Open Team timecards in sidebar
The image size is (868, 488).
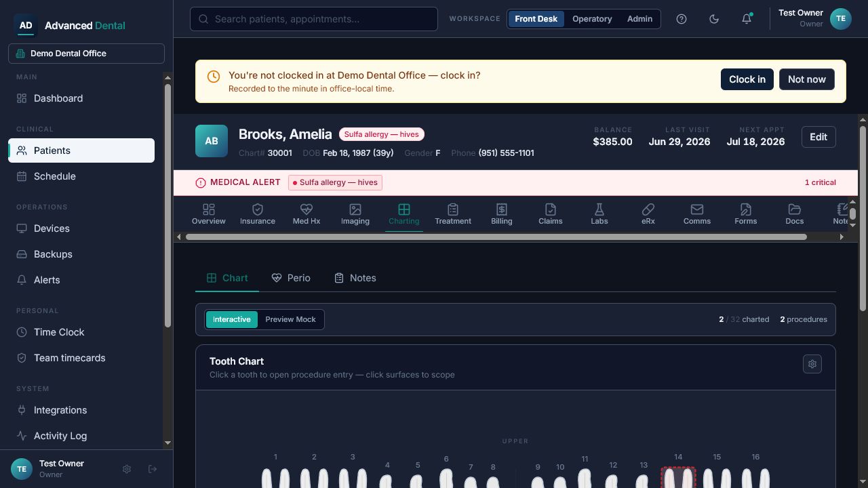(81, 358)
